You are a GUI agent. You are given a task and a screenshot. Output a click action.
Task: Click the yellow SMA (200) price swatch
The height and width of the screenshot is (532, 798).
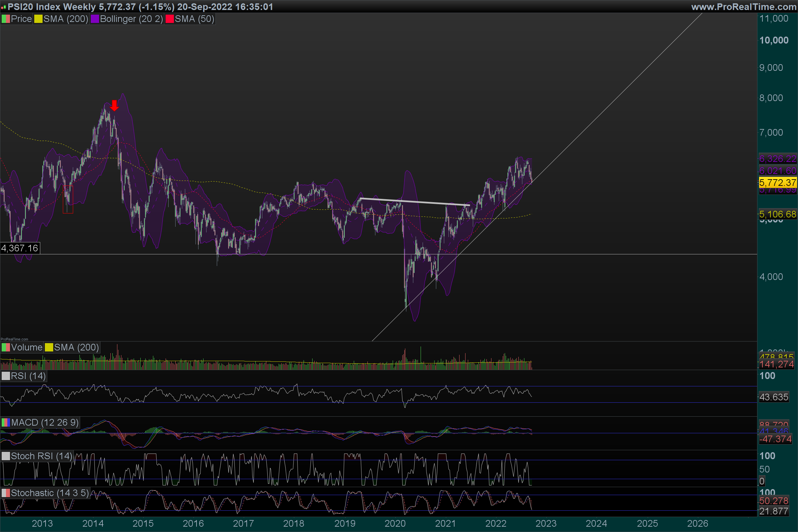click(38, 19)
